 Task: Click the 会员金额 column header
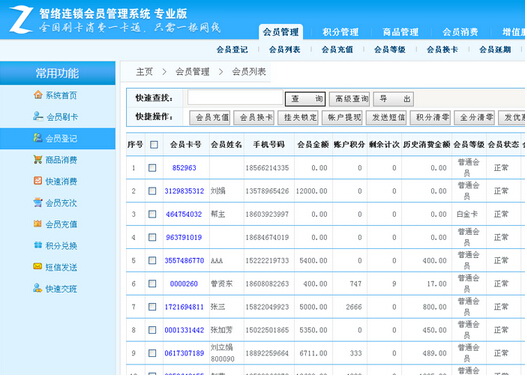[313, 145]
